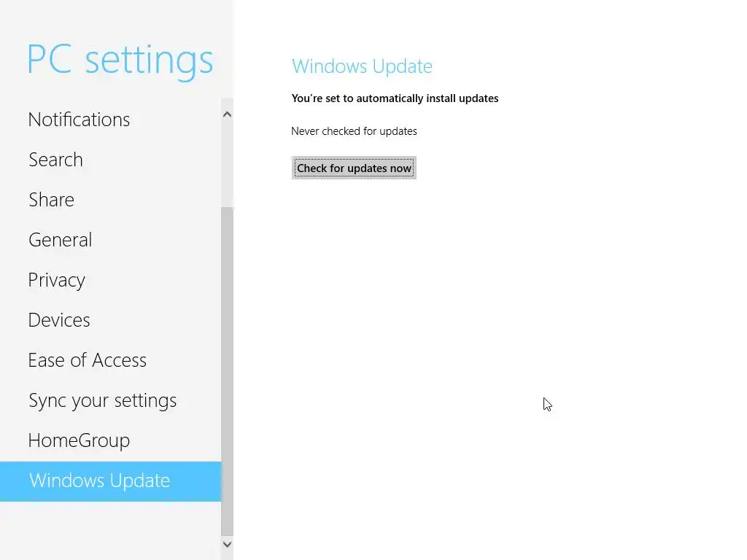Click Check for updates now button
Viewport: 747px width, 560px height.
pyautogui.click(x=354, y=168)
